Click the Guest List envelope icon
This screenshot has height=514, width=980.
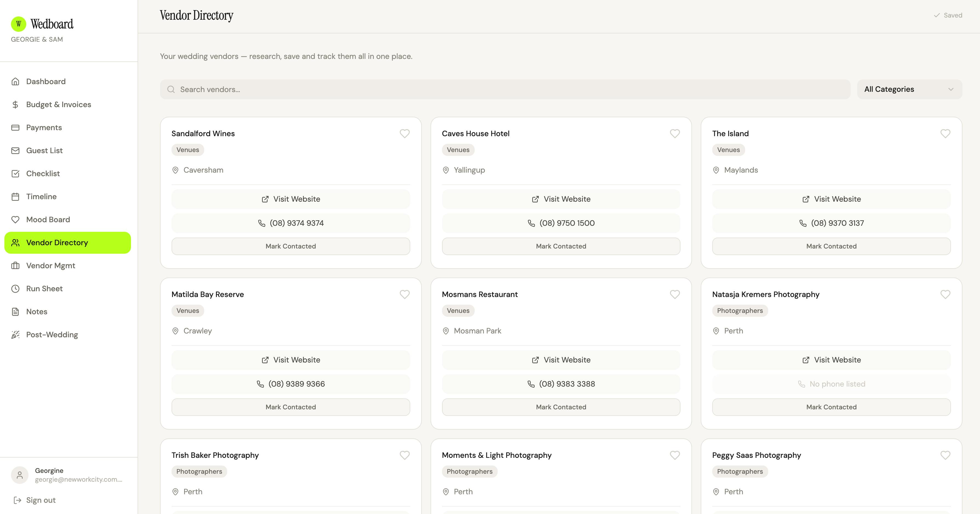[x=15, y=151]
